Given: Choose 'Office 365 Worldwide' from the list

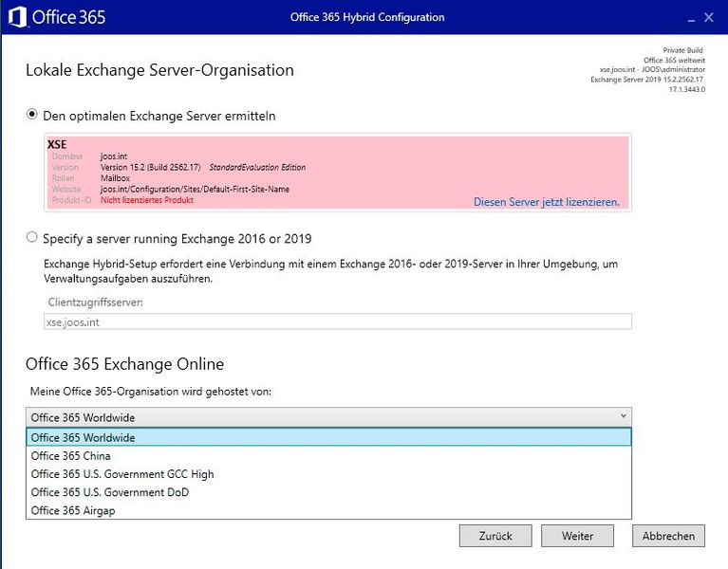Looking at the screenshot, I should coord(328,437).
